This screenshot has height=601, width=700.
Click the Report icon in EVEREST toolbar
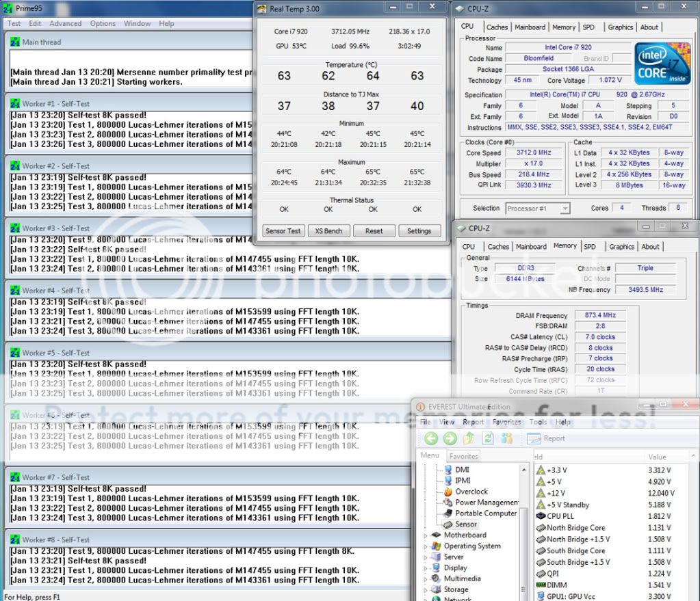tap(534, 438)
